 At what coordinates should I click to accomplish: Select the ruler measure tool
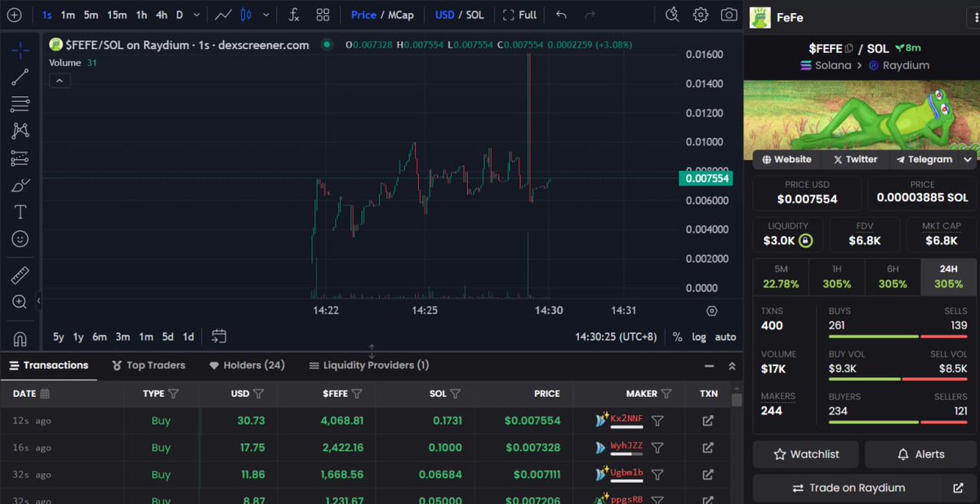point(20,275)
